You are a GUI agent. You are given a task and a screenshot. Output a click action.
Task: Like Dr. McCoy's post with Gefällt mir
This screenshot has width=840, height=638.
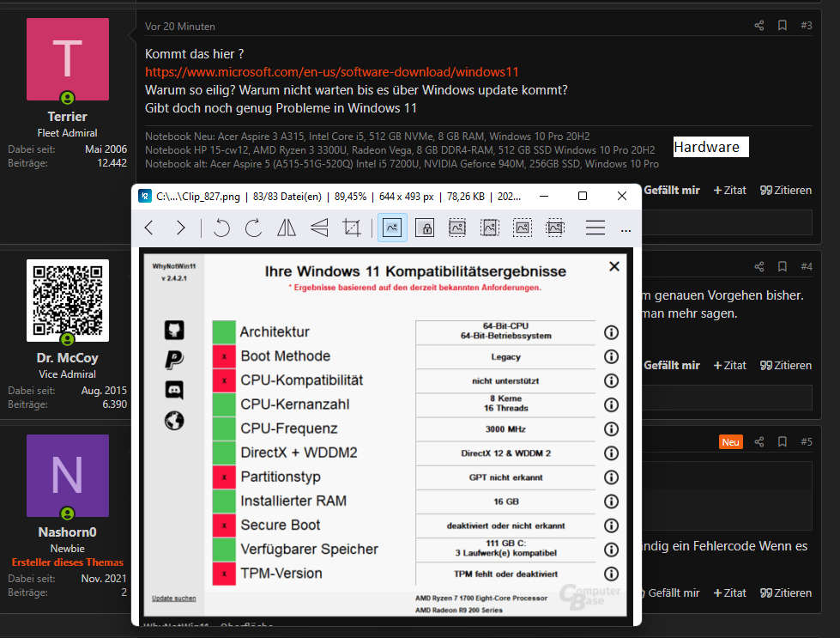(x=672, y=365)
